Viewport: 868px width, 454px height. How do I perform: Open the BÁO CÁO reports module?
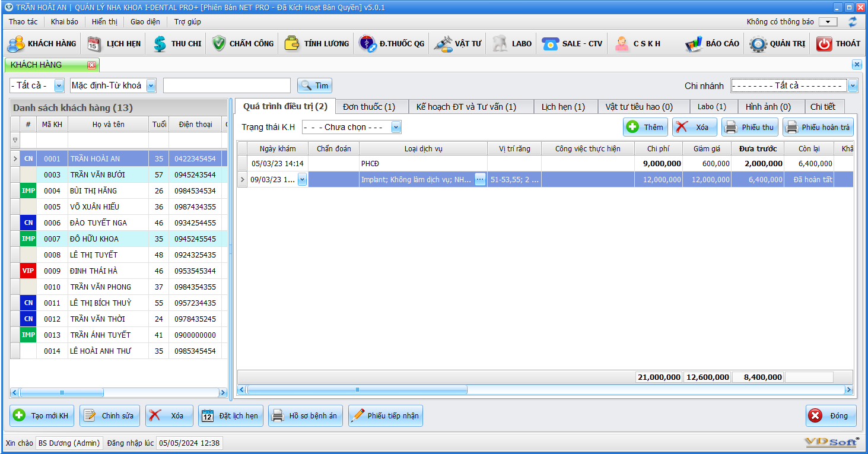coord(712,44)
